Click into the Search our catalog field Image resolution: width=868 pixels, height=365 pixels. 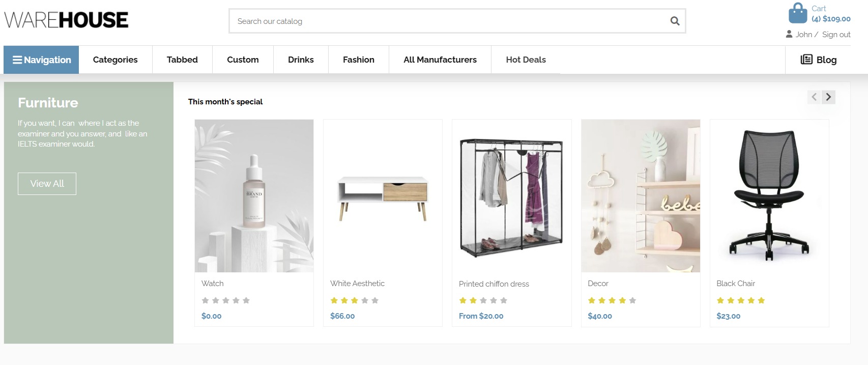[448, 21]
